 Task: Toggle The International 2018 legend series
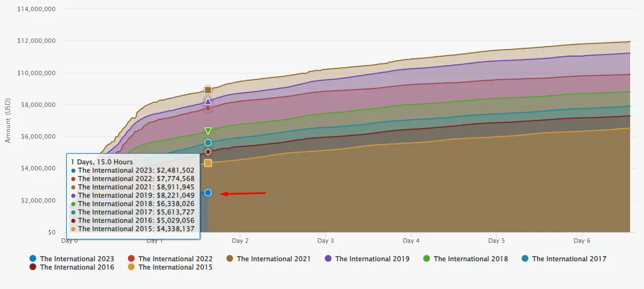(x=465, y=258)
